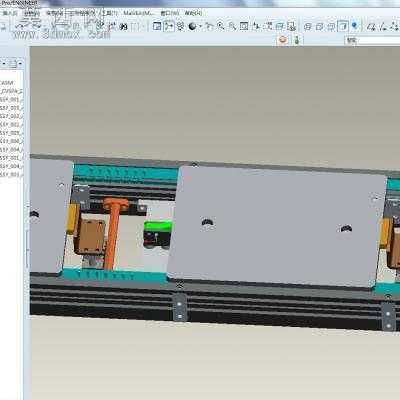Click the Refit model to screen icon
The image size is (400, 400).
click(244, 26)
